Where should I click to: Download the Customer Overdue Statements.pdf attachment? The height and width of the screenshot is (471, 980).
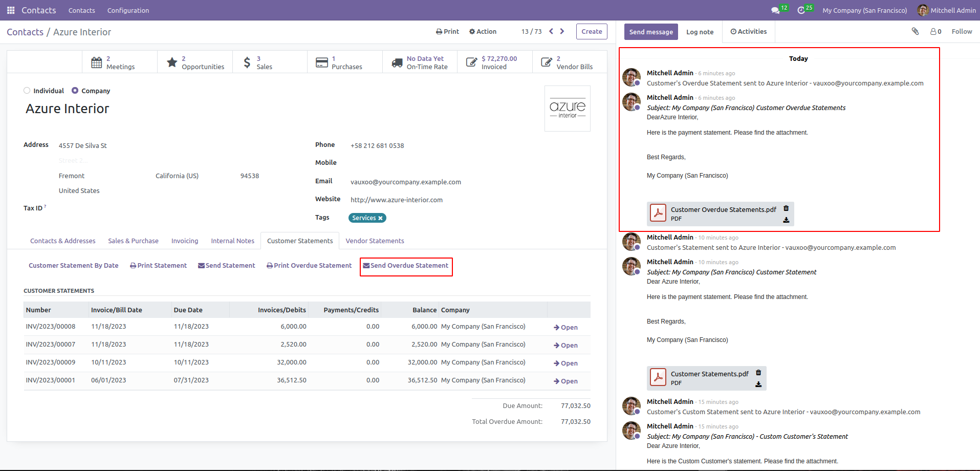point(786,220)
